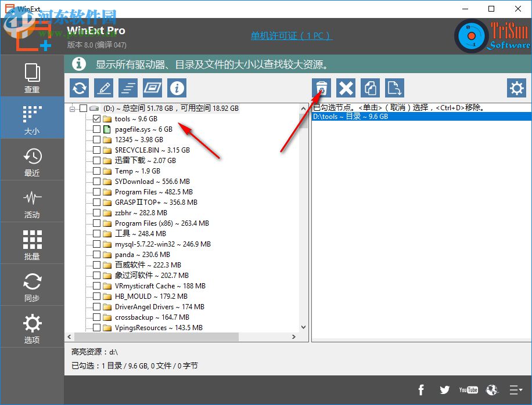The image size is (532, 405).
Task: Open the hamburger menu at bottom right
Action: (515, 390)
